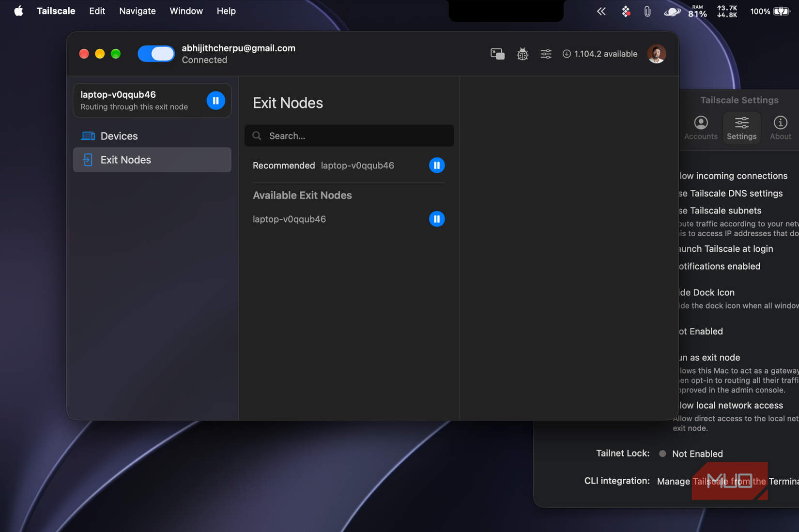
Task: Open the Apple menu
Action: (18, 11)
